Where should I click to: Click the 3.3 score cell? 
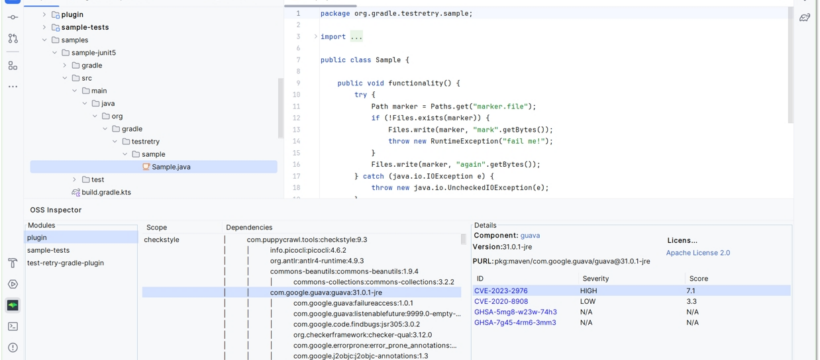(x=691, y=301)
